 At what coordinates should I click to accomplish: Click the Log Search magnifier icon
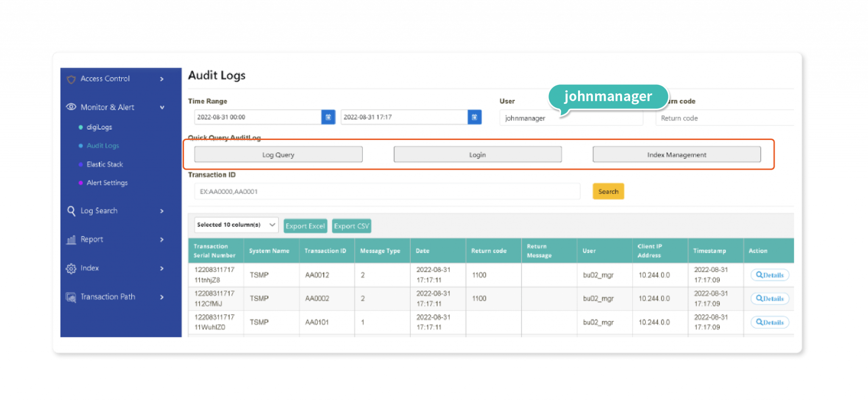[71, 210]
